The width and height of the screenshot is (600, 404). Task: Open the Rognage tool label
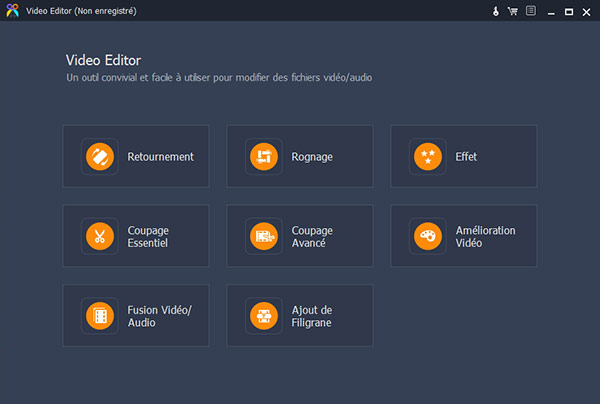(312, 157)
